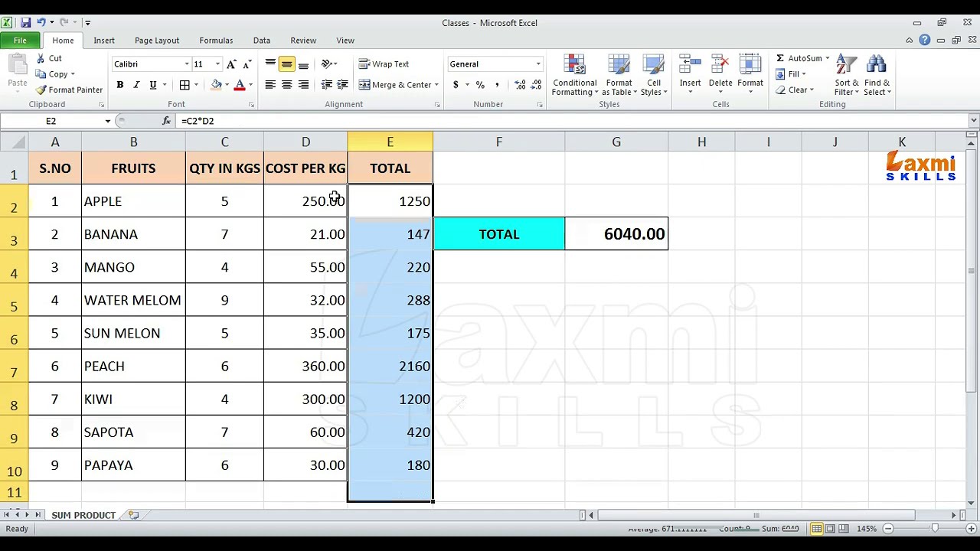980x551 pixels.
Task: Toggle Italic formatting
Action: tap(136, 85)
